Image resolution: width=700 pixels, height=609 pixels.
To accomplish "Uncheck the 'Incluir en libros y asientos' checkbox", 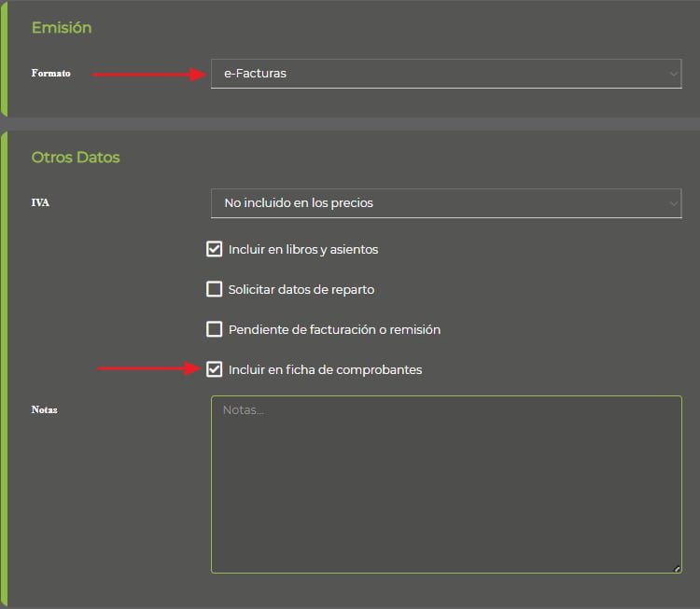I will click(x=215, y=249).
